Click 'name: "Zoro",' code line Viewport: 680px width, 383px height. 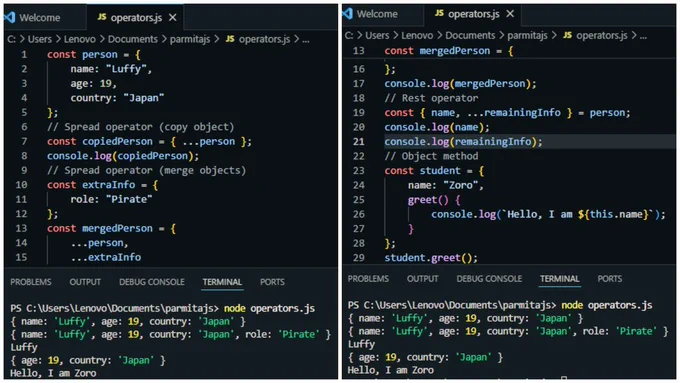pos(445,185)
